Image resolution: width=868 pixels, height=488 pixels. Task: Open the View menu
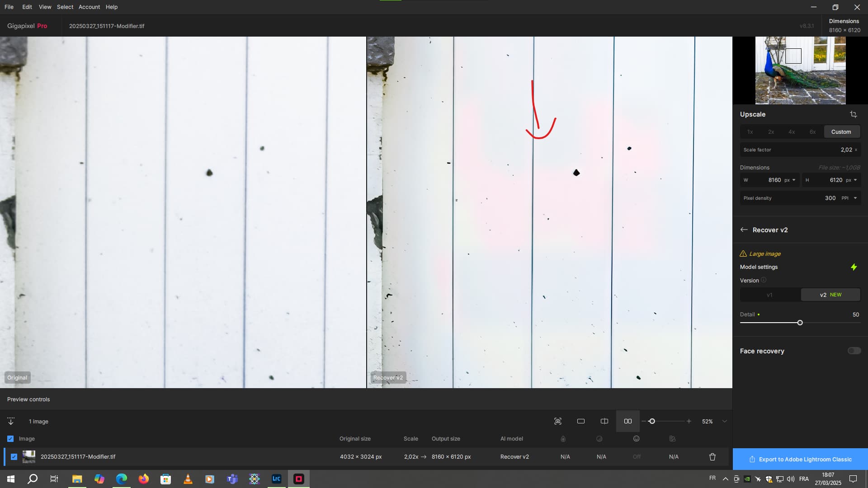coord(45,7)
